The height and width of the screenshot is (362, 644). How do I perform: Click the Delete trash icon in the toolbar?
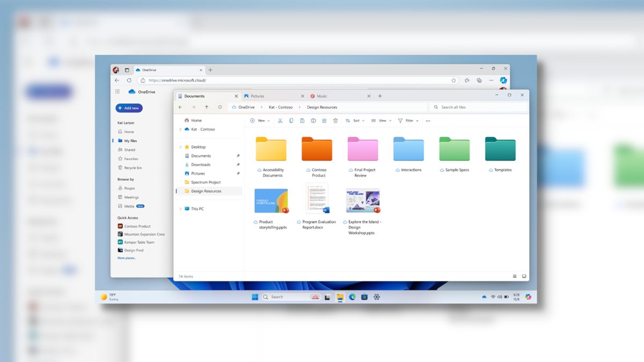[x=335, y=121]
